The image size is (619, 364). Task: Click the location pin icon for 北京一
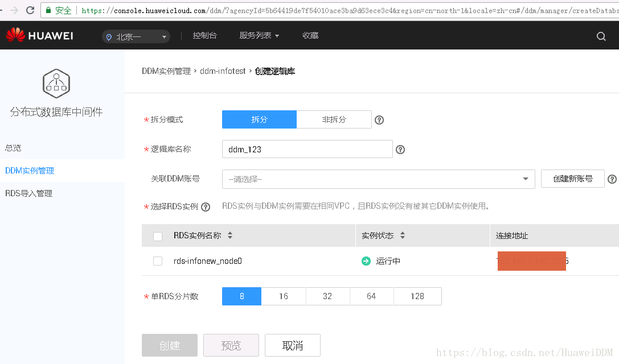[x=109, y=37]
